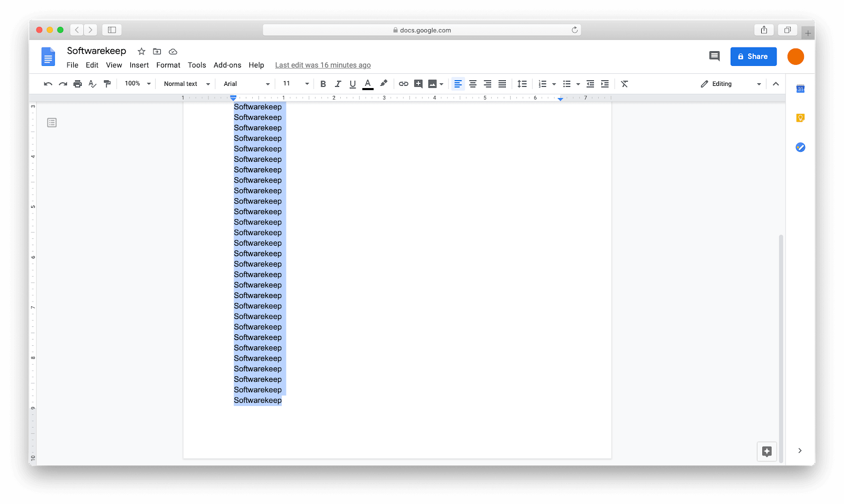Open Google Tasks side panel
The height and width of the screenshot is (504, 844).
(x=800, y=147)
